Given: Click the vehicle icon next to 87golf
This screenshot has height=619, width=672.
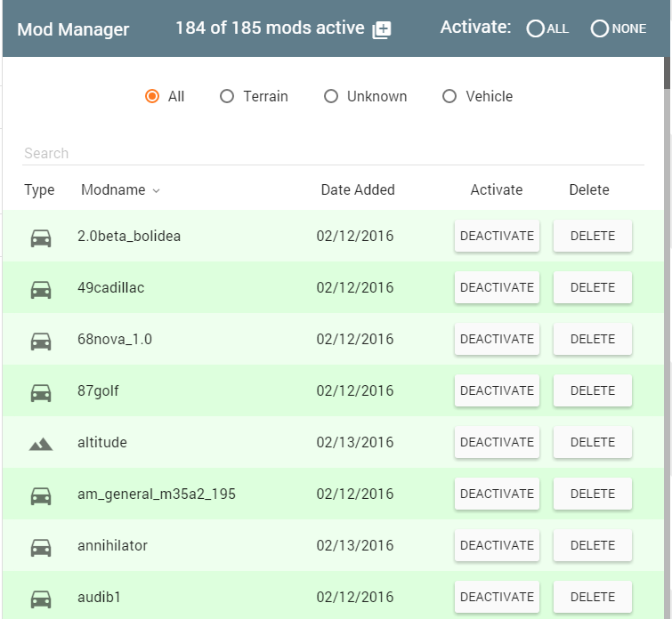Looking at the screenshot, I should [41, 393].
